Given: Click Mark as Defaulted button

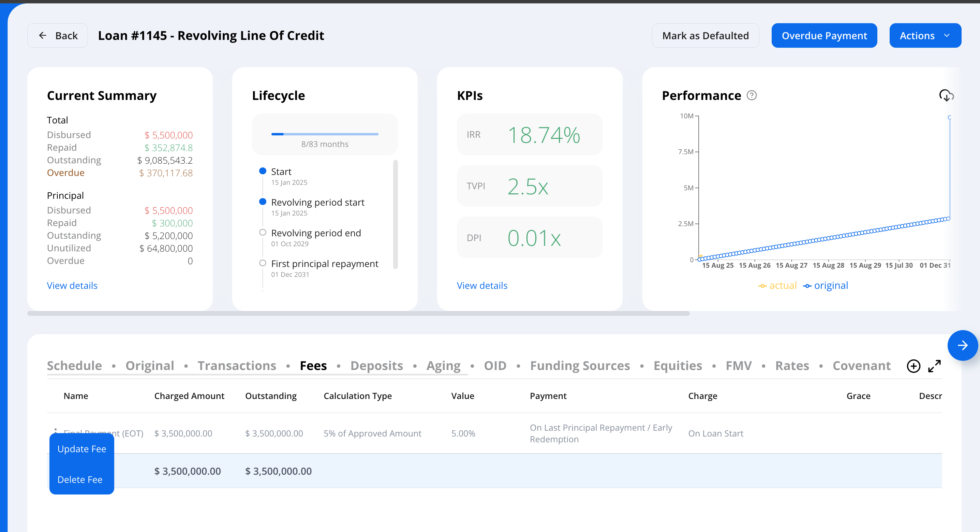Looking at the screenshot, I should coord(705,35).
